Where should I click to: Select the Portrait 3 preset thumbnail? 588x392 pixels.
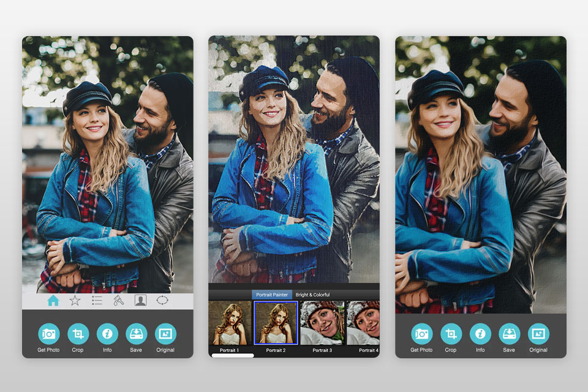[323, 323]
